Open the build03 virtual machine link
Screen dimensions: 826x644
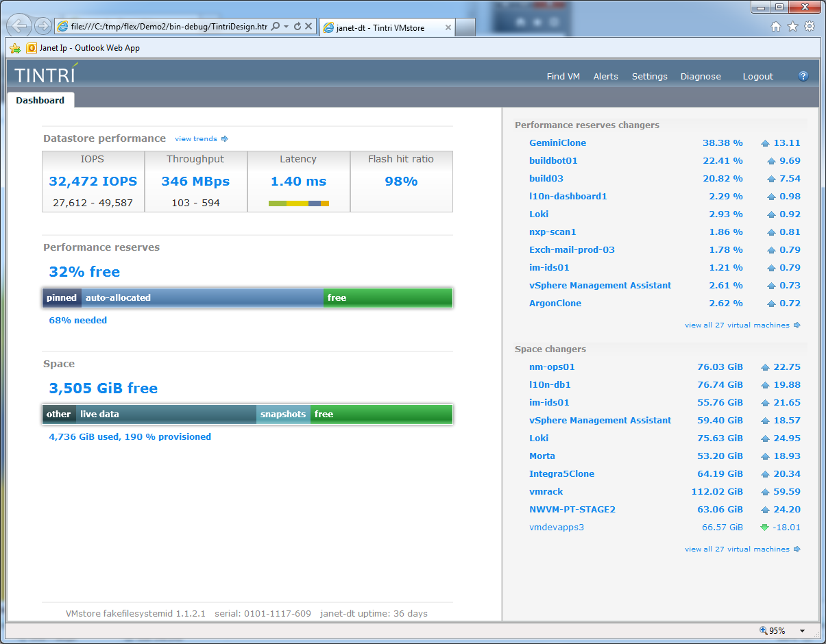(x=546, y=179)
